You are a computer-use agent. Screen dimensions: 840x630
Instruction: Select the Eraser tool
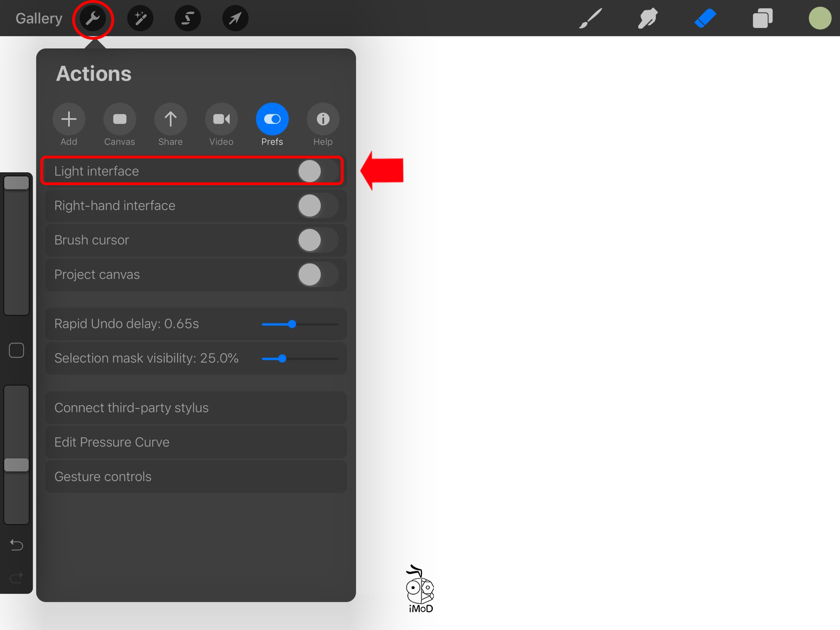coord(704,18)
